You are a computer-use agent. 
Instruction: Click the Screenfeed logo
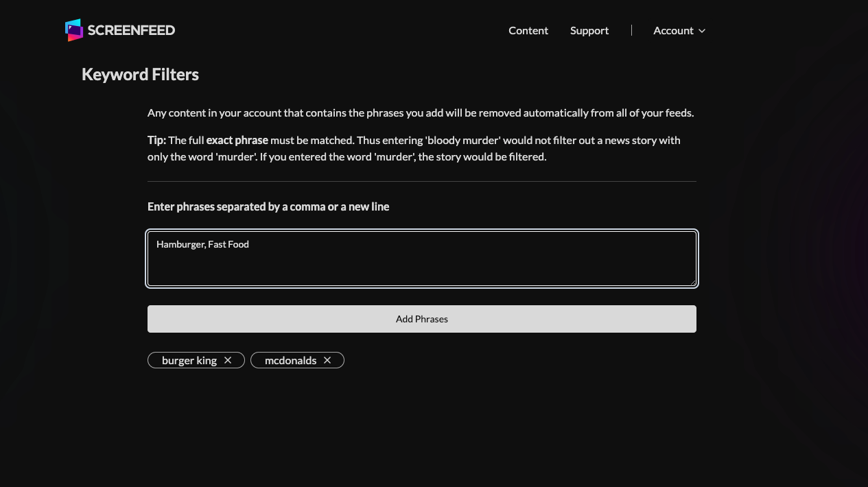pyautogui.click(x=120, y=30)
